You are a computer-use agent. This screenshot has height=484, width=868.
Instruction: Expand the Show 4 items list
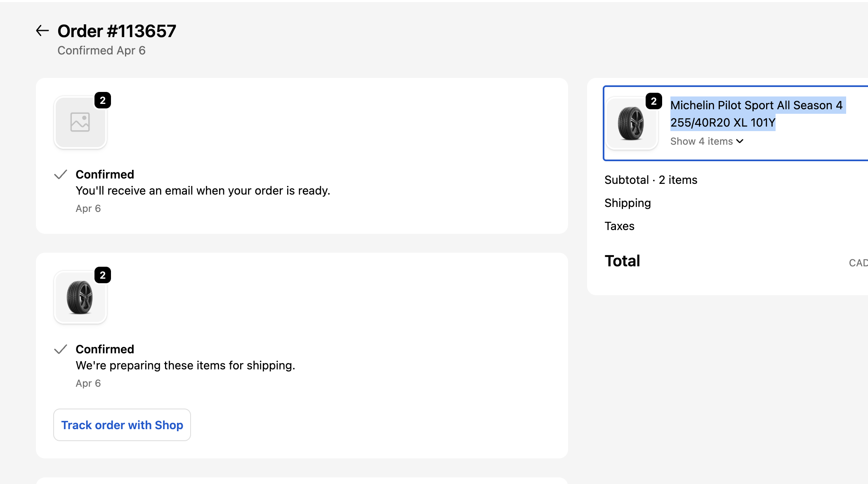[707, 141]
